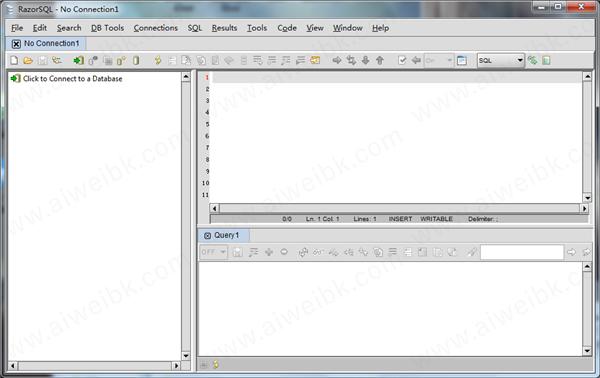The height and width of the screenshot is (378, 600).
Task: Click line 1 in the SQL editor
Action: [397, 77]
